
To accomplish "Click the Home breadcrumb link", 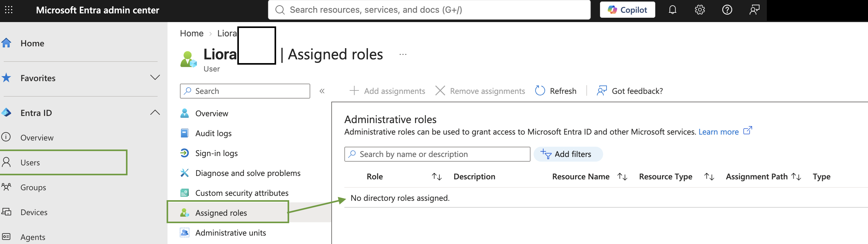I will click(191, 33).
